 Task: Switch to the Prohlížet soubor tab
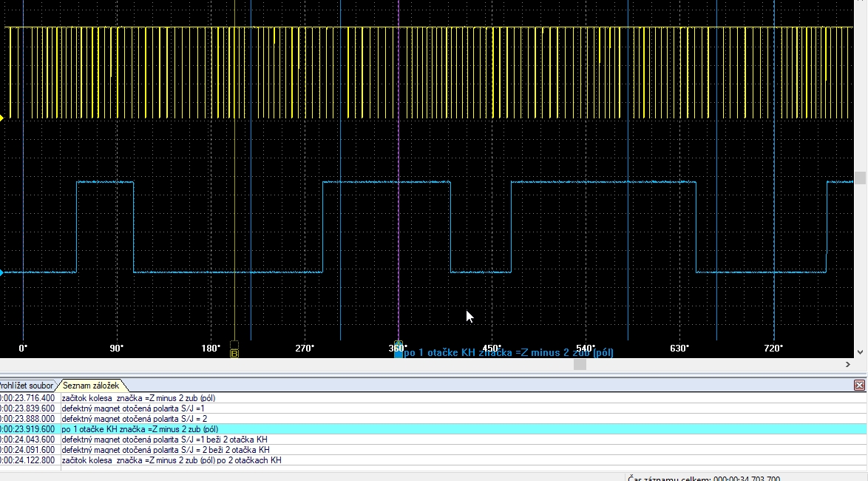point(27,385)
